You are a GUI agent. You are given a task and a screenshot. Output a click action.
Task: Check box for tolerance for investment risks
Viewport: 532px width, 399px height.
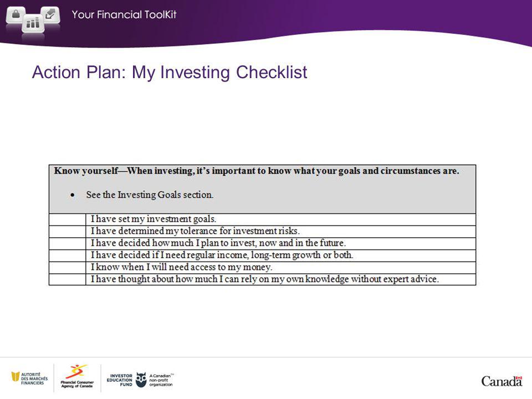67,232
